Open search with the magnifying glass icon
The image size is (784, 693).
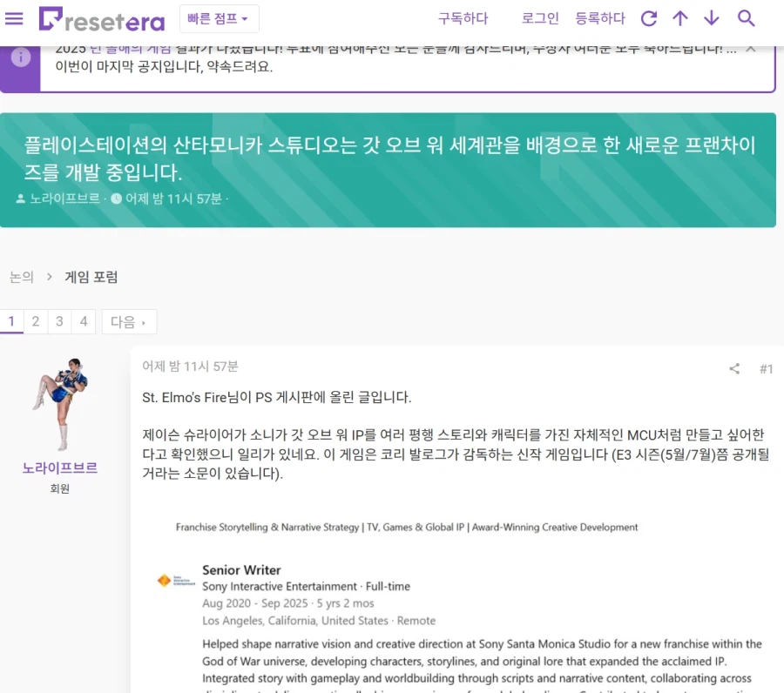746,17
